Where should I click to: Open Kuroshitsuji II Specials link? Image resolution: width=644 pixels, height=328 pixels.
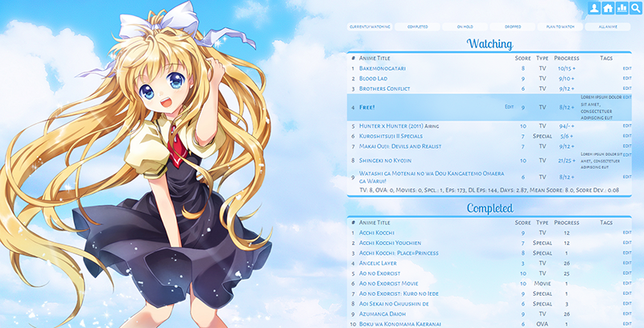tap(390, 136)
